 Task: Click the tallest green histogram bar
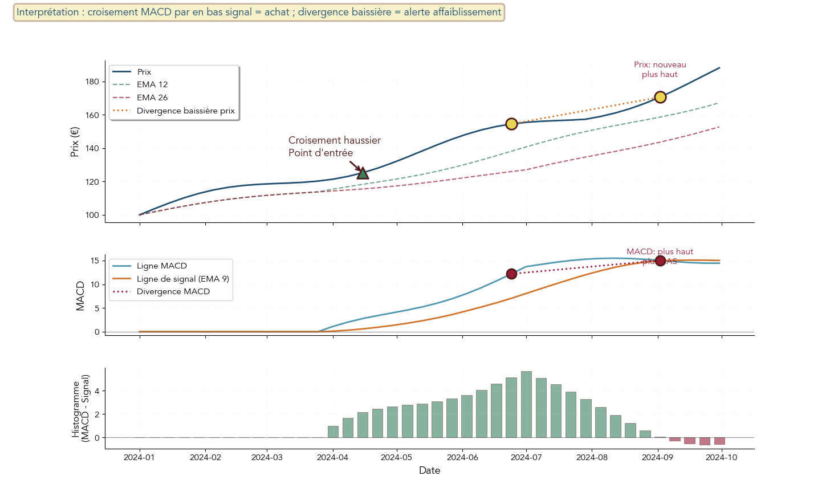point(526,404)
